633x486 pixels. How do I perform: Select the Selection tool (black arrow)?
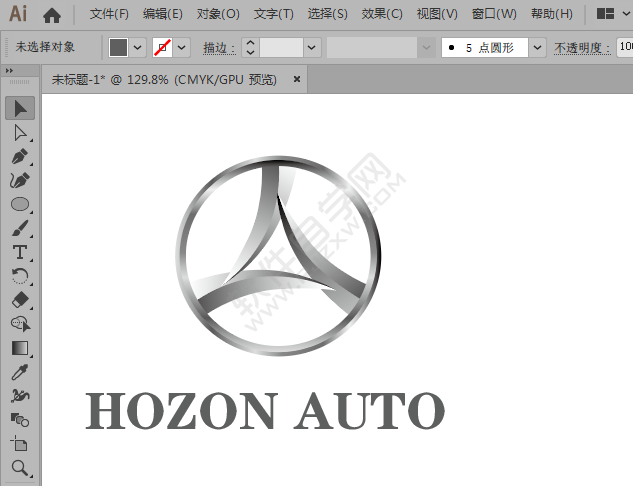pos(20,108)
